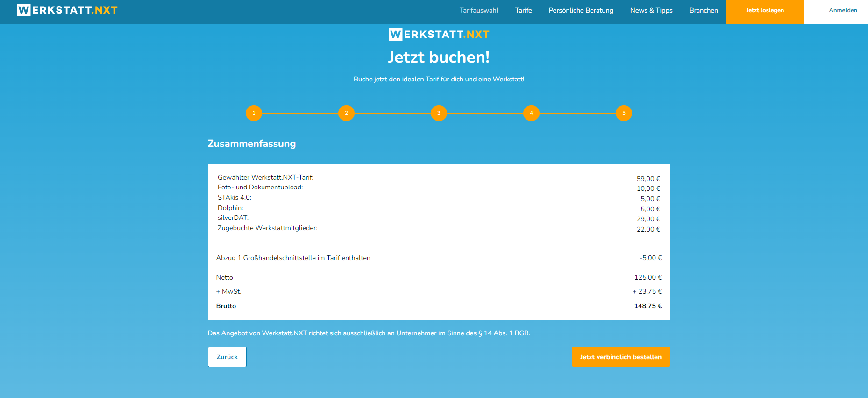Click the § 14 Abs. 1 BGB disclaimer text
Viewport: 868px width, 398px height.
(x=369, y=333)
